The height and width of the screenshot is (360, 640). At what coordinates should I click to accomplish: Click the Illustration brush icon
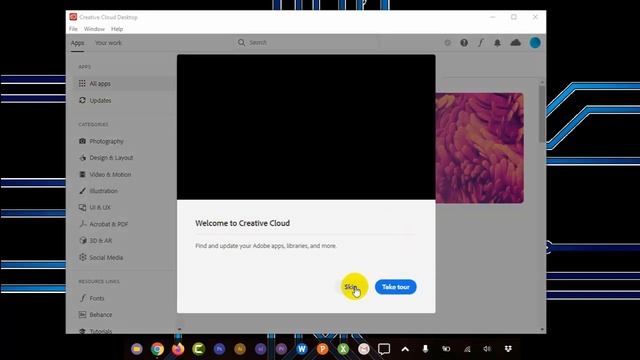82,191
